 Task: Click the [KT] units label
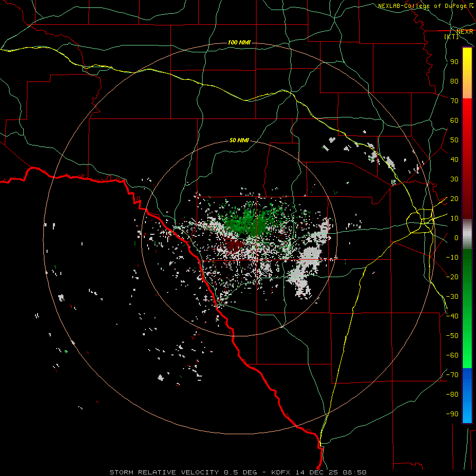point(452,36)
